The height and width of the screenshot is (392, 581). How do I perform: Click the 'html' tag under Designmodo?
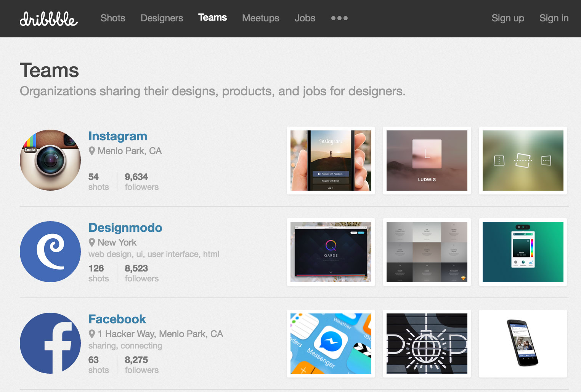click(211, 254)
